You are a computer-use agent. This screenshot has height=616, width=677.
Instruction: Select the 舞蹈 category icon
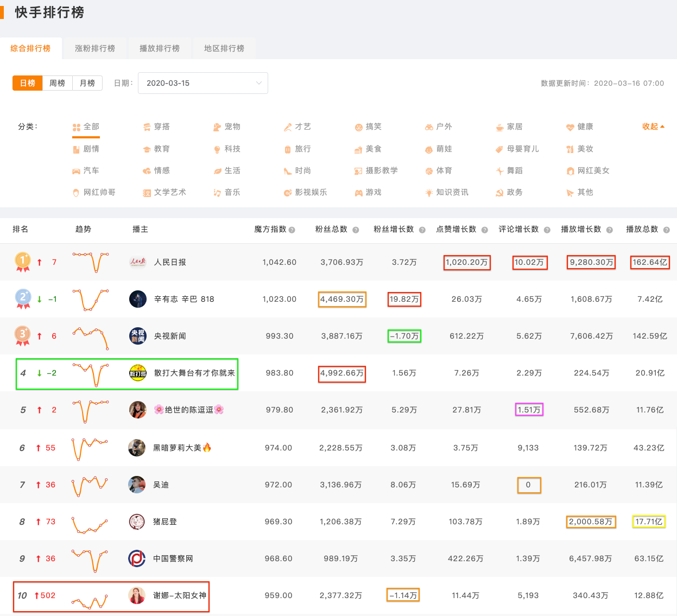tap(499, 171)
